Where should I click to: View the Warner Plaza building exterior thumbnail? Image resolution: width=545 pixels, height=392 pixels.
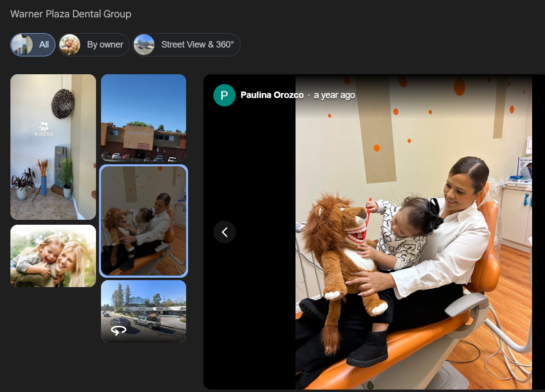(144, 118)
